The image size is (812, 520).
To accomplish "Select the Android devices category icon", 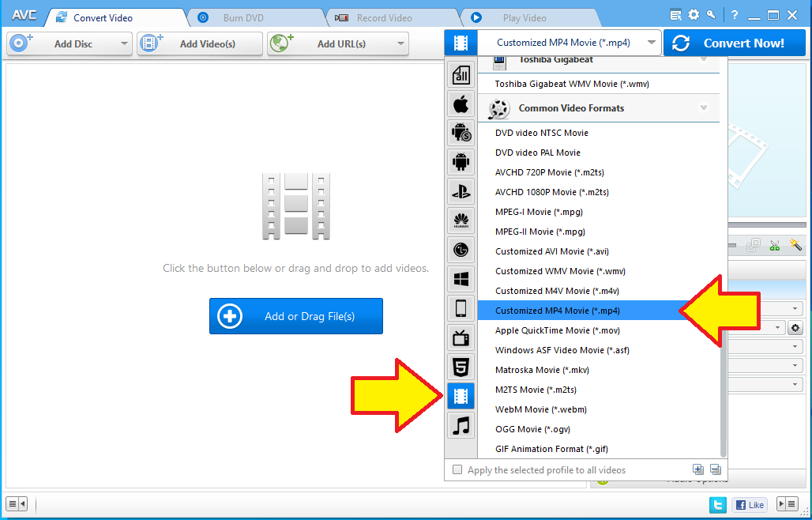I will (x=461, y=163).
